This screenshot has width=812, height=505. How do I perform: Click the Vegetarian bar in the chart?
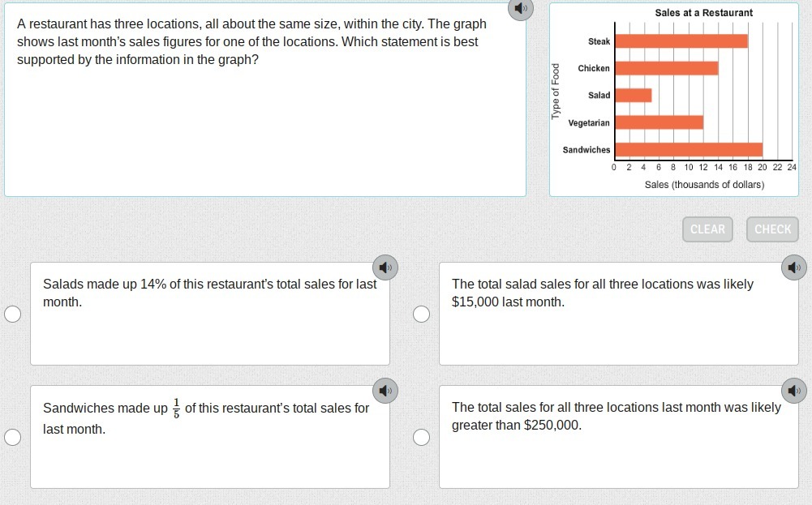pos(658,122)
